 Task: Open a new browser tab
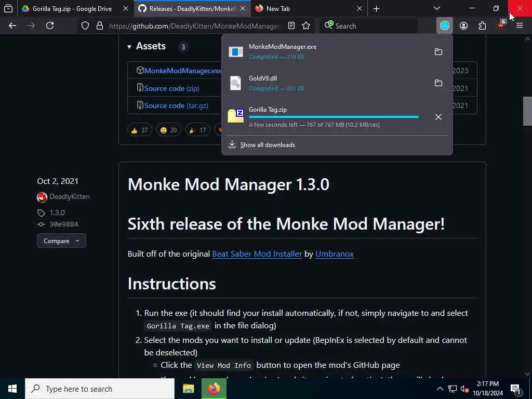376,9
